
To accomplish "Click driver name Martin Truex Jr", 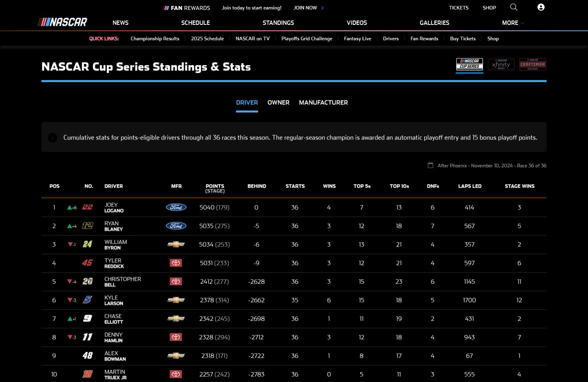I will [x=116, y=374].
